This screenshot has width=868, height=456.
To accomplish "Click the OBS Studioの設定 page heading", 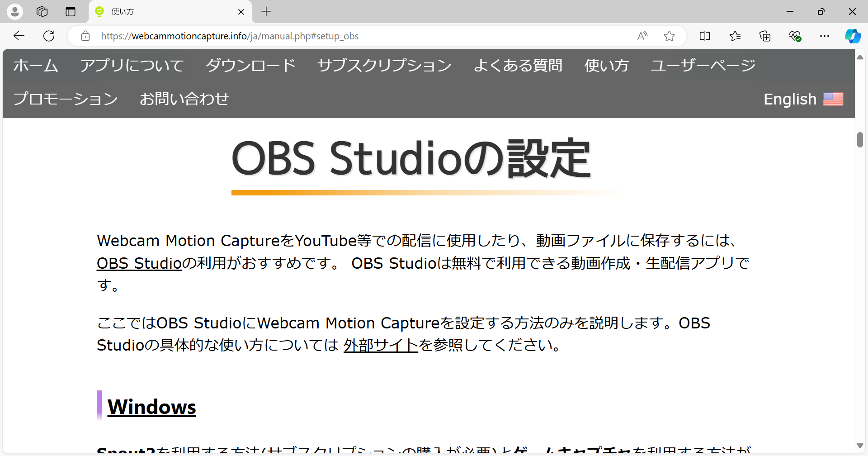I will click(x=411, y=158).
